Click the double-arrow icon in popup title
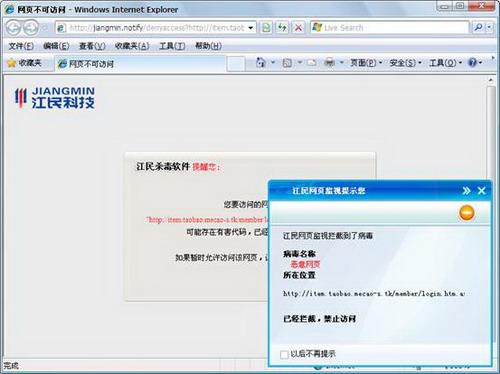This screenshot has height=374, width=500. 466,191
